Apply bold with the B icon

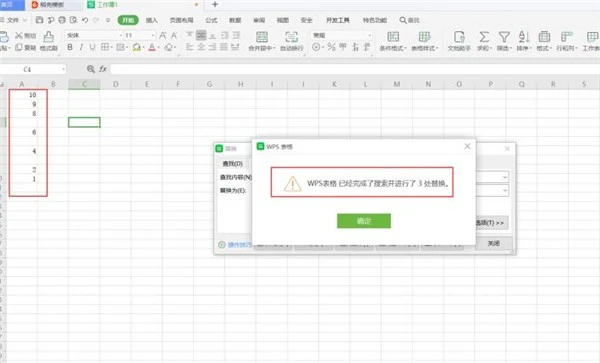(x=70, y=47)
